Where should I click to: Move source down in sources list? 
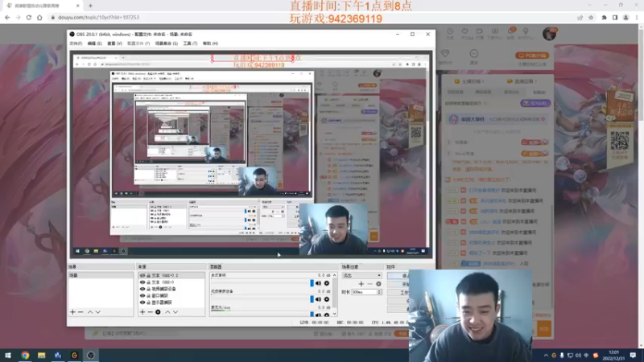coord(175,312)
